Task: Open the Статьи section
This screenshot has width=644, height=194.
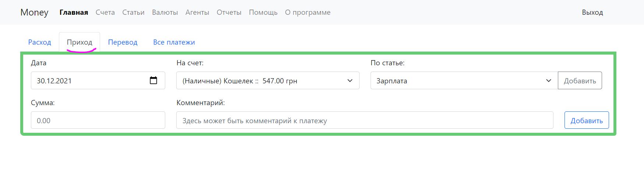Action: (x=133, y=12)
